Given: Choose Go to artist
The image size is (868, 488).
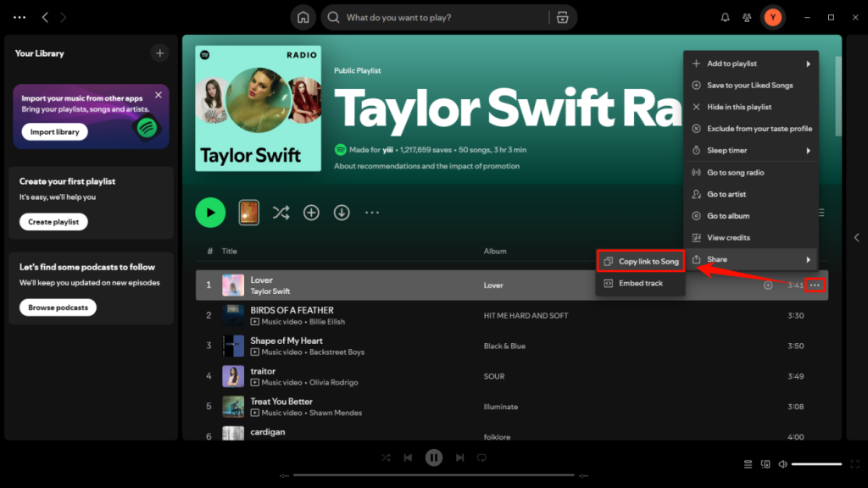Looking at the screenshot, I should 751,194.
